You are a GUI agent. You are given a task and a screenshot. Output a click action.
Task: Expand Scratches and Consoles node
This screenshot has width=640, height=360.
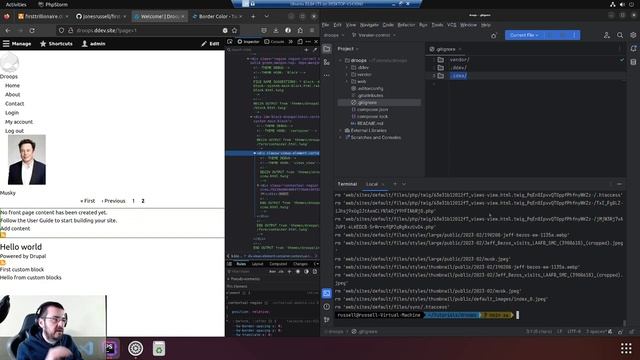point(340,137)
